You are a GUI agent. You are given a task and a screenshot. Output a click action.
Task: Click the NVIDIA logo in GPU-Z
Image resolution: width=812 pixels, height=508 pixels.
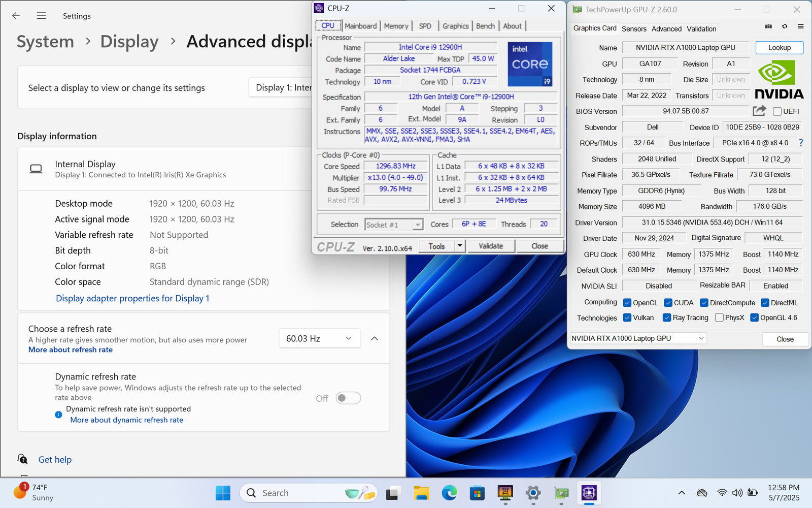779,80
